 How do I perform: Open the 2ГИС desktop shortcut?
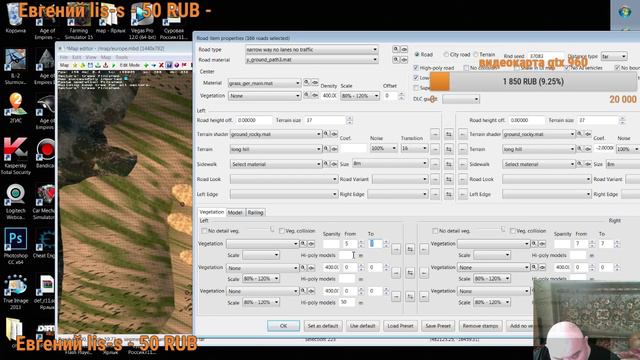(x=16, y=108)
